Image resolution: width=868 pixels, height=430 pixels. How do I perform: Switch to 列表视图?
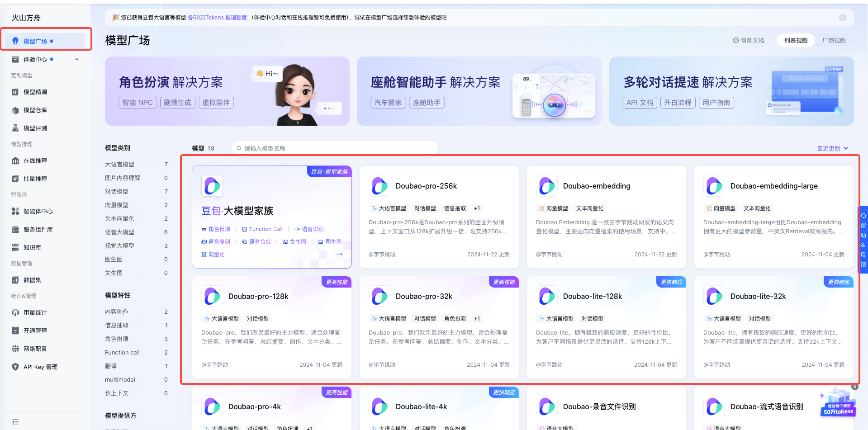click(x=796, y=41)
